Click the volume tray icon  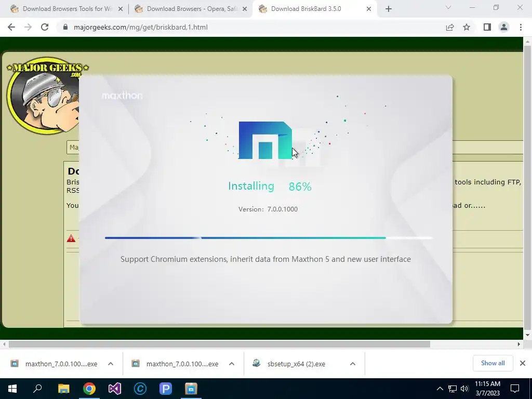click(464, 389)
